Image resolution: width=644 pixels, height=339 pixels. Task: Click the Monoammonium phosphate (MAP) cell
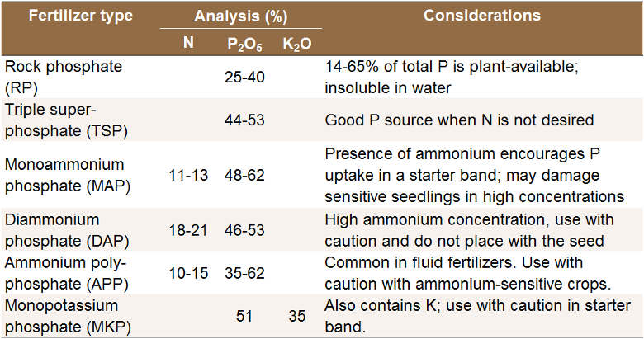tap(64, 175)
